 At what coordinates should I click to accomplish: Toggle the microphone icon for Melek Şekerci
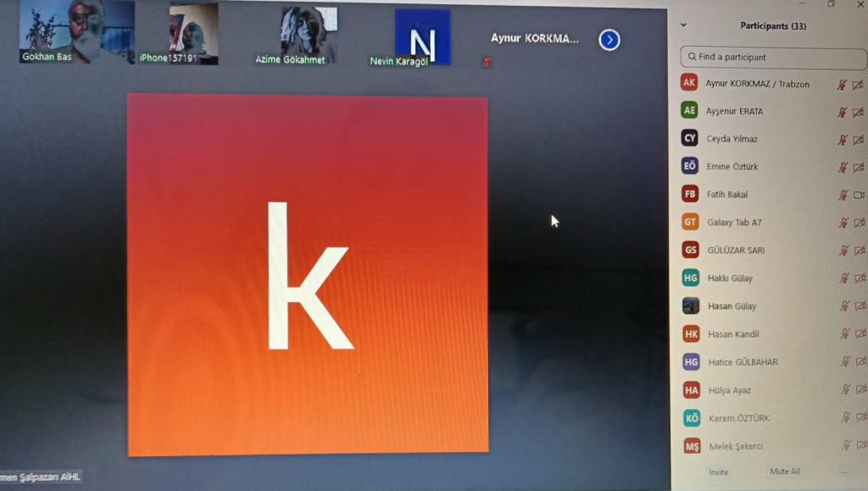click(847, 444)
